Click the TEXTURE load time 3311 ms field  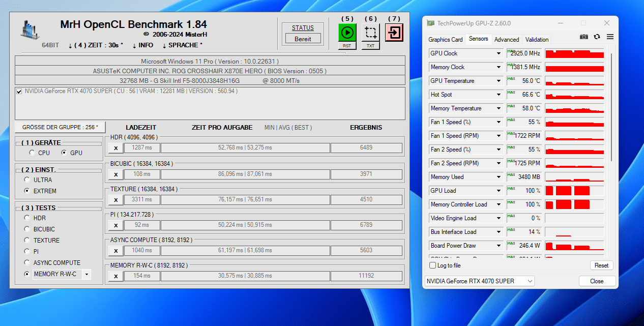142,200
